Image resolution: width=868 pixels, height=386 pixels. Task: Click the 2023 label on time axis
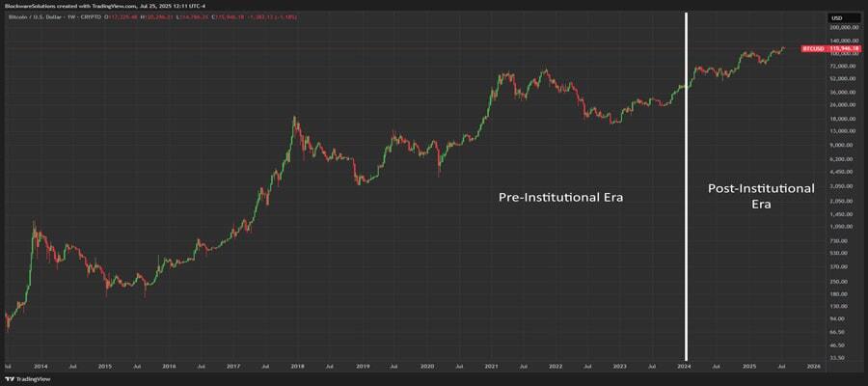(x=619, y=366)
